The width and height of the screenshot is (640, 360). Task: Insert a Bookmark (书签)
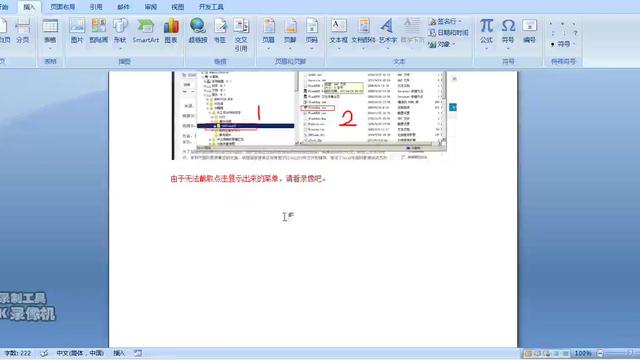220,31
